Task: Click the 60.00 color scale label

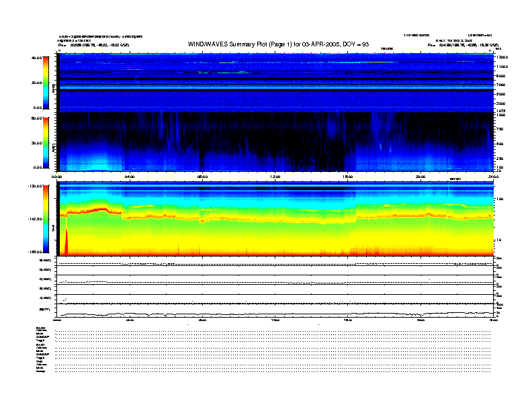Action: [36, 118]
